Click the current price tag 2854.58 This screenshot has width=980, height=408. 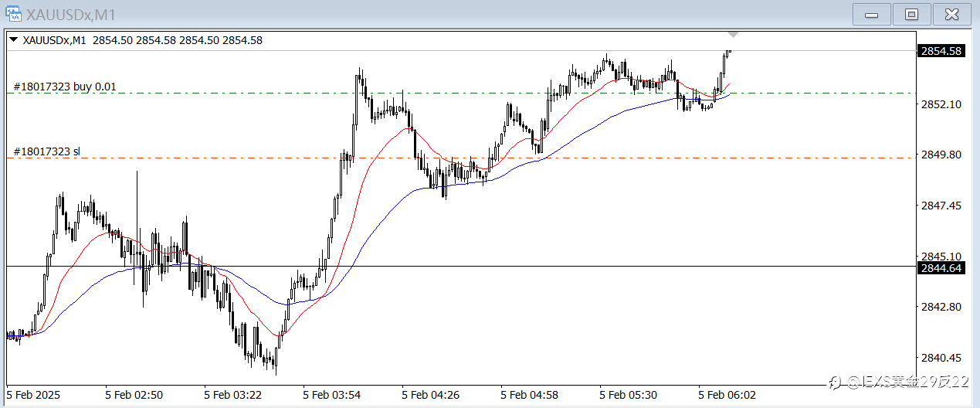(941, 51)
